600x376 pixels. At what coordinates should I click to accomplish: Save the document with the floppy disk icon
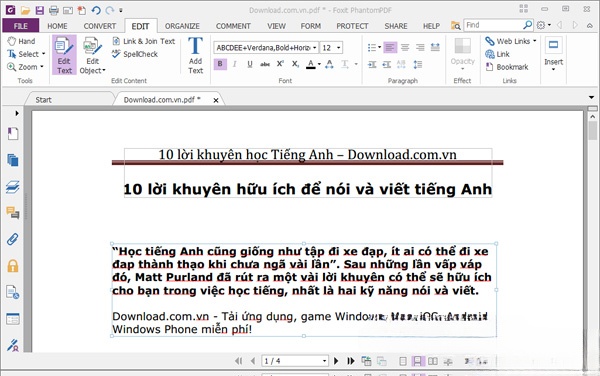pyautogui.click(x=39, y=10)
